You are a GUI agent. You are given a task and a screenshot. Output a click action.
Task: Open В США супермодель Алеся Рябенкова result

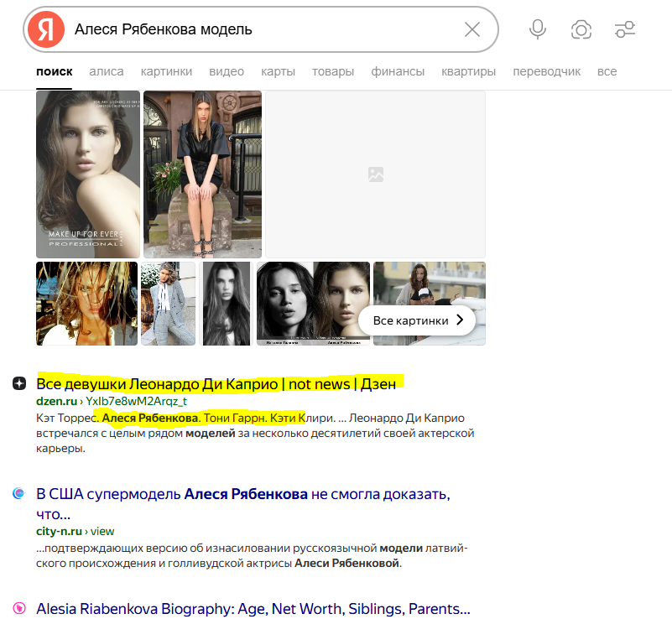[243, 504]
